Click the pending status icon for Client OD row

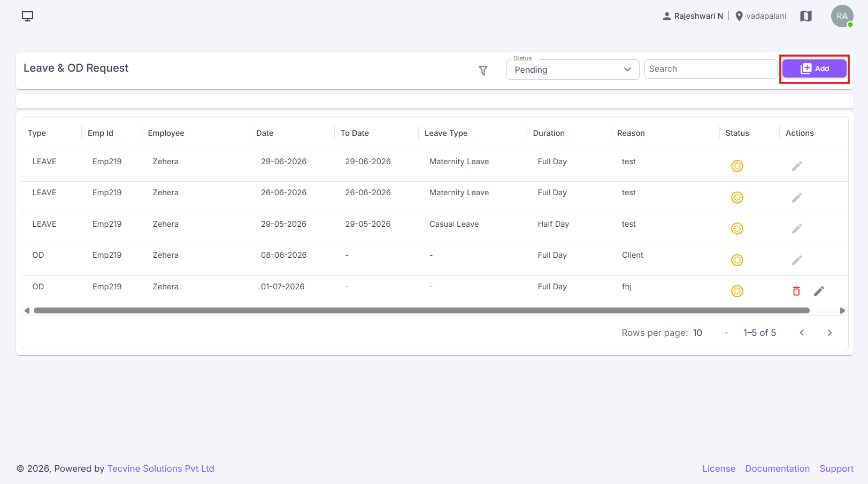tap(737, 260)
